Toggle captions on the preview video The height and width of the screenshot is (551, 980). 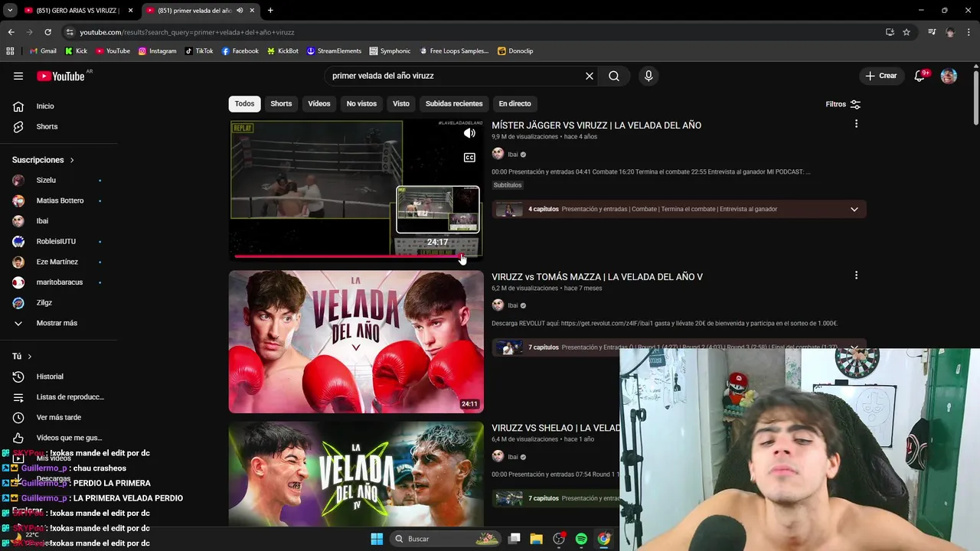pos(469,158)
